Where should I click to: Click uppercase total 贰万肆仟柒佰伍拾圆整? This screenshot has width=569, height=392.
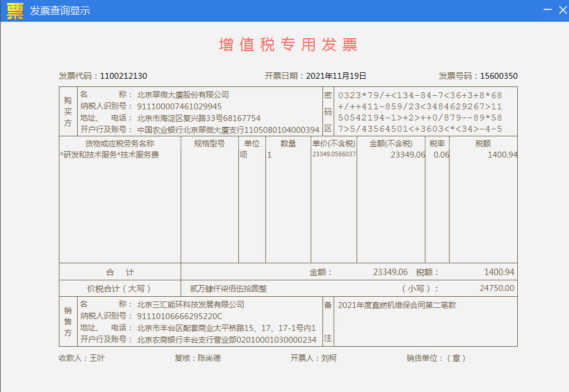[228, 289]
